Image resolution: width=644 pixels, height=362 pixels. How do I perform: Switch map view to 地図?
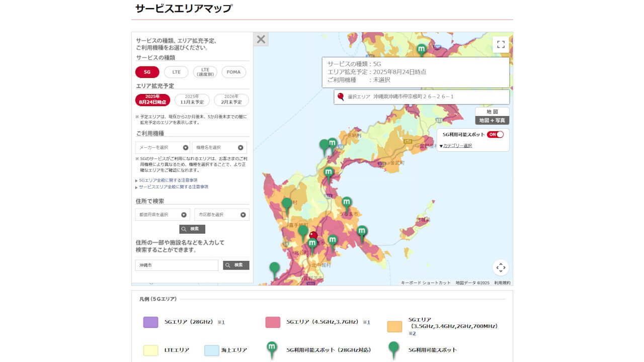[492, 112]
